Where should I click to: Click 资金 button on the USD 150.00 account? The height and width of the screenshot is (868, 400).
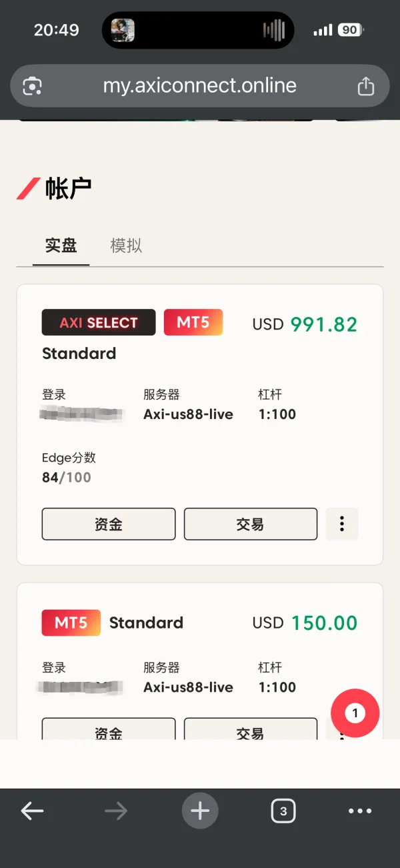[109, 729]
